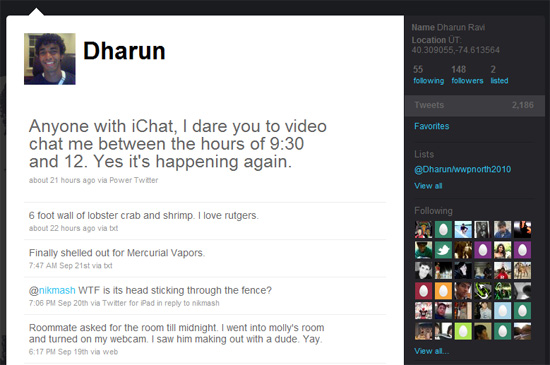The image size is (550, 365).
Task: Click the location coordinates '40.309055,-74.613564'
Action: (x=456, y=50)
